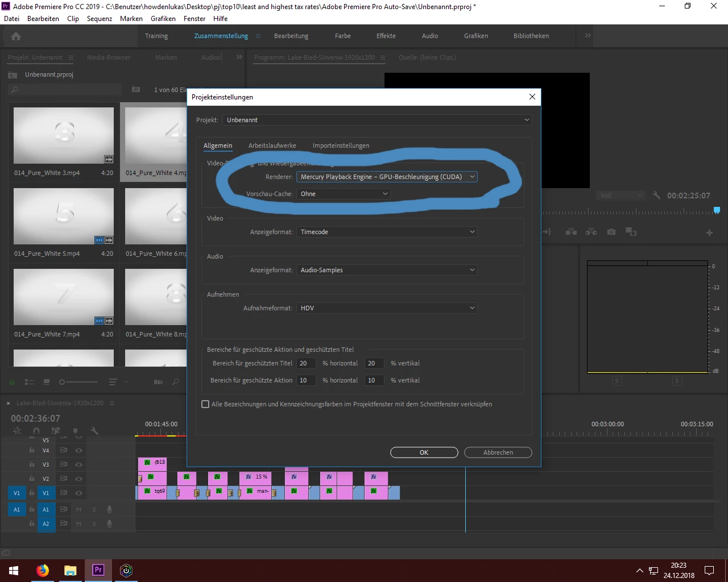
Task: Open the Program Monitor button editor plus
Action: (709, 232)
